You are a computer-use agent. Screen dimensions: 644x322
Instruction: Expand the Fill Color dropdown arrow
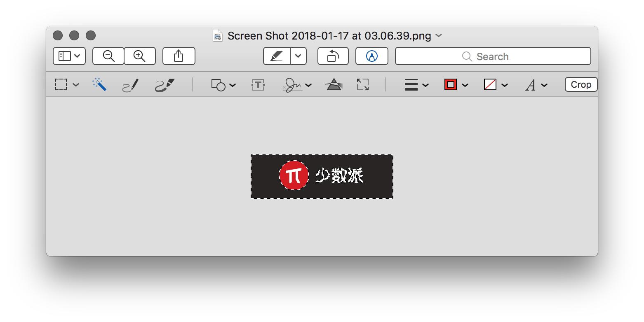click(x=505, y=85)
